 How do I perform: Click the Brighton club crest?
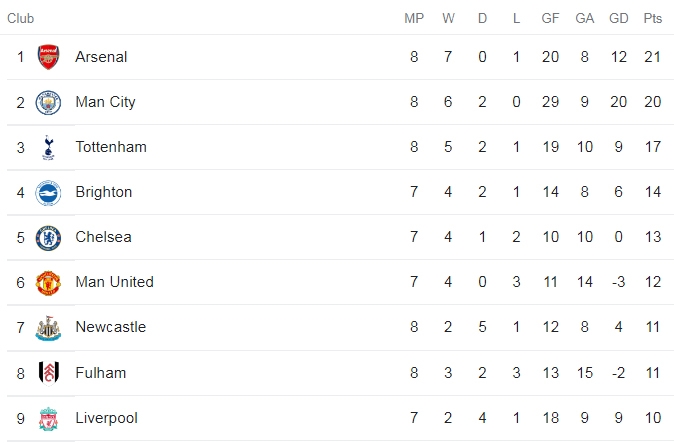[48, 192]
